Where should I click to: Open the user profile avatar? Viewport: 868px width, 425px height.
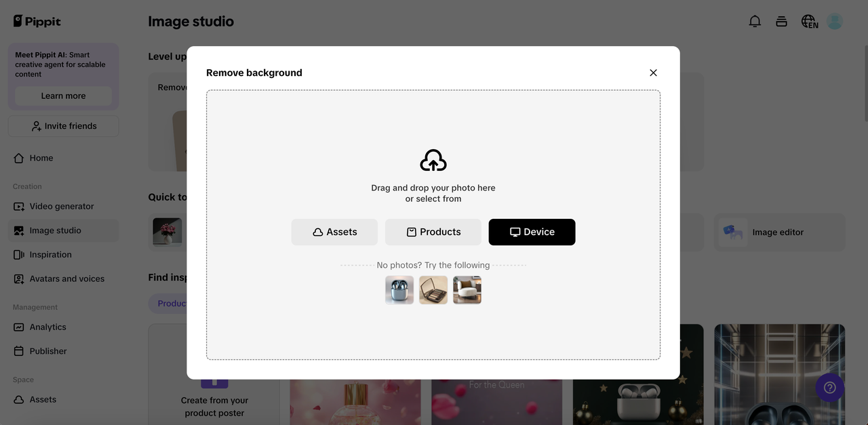(x=835, y=21)
